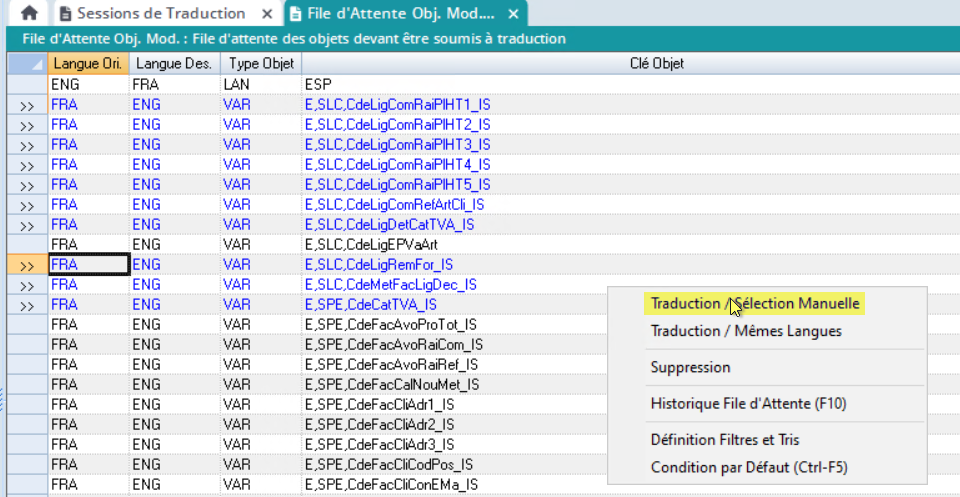Close the File d'Attente Obj. Mod. tab
960x497 pixels.
pos(513,14)
